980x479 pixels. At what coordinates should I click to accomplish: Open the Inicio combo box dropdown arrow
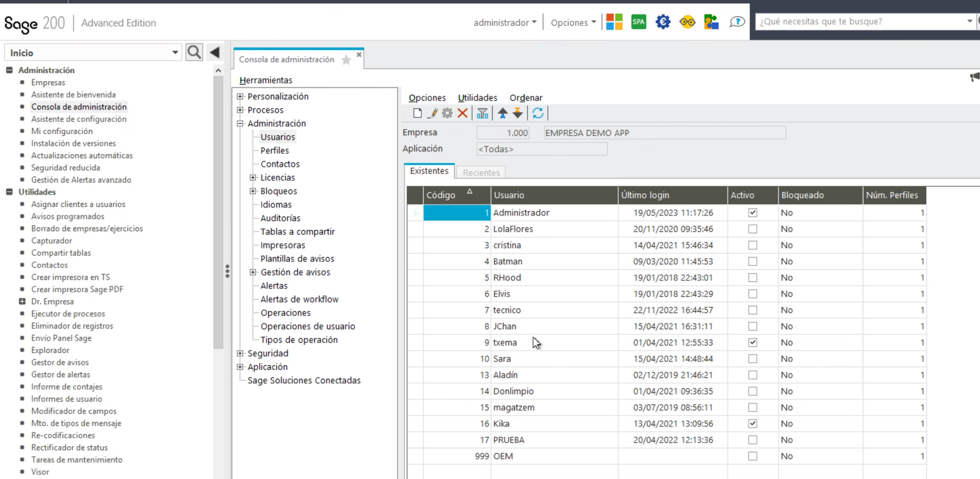175,53
